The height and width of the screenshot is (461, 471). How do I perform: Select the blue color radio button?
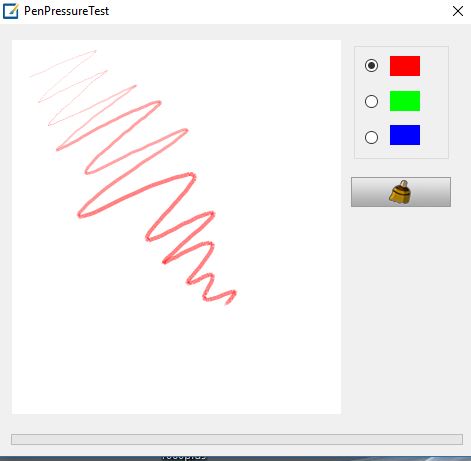point(371,137)
